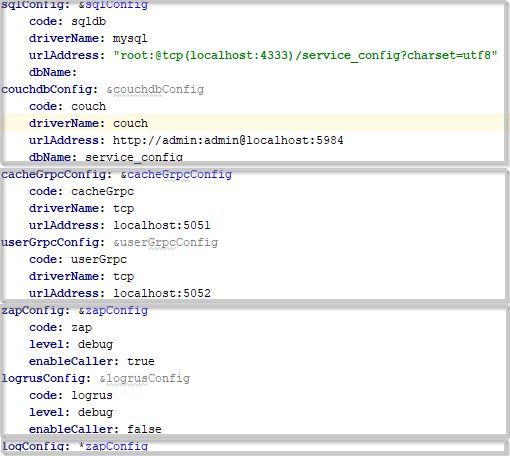Click the greyed '&userGrpcConfig' anchor
Screen dimensions: 510x456
165,242
